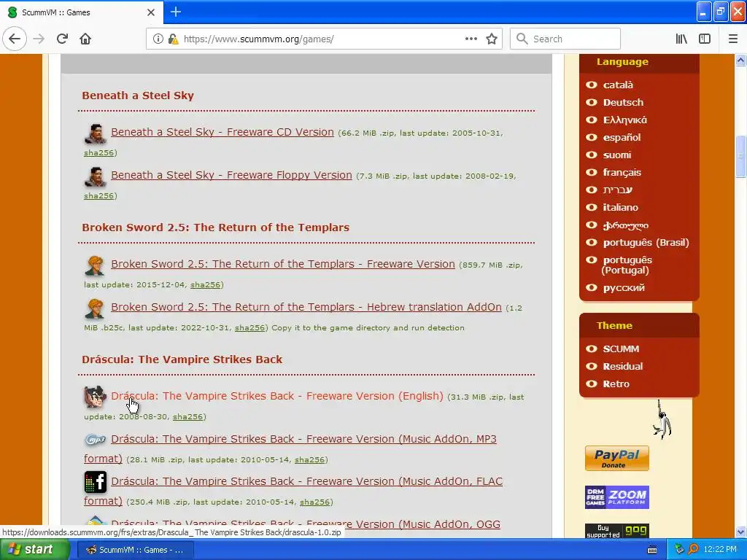Click the system tray clock 12:22 PM
747x560 pixels.
click(x=720, y=549)
